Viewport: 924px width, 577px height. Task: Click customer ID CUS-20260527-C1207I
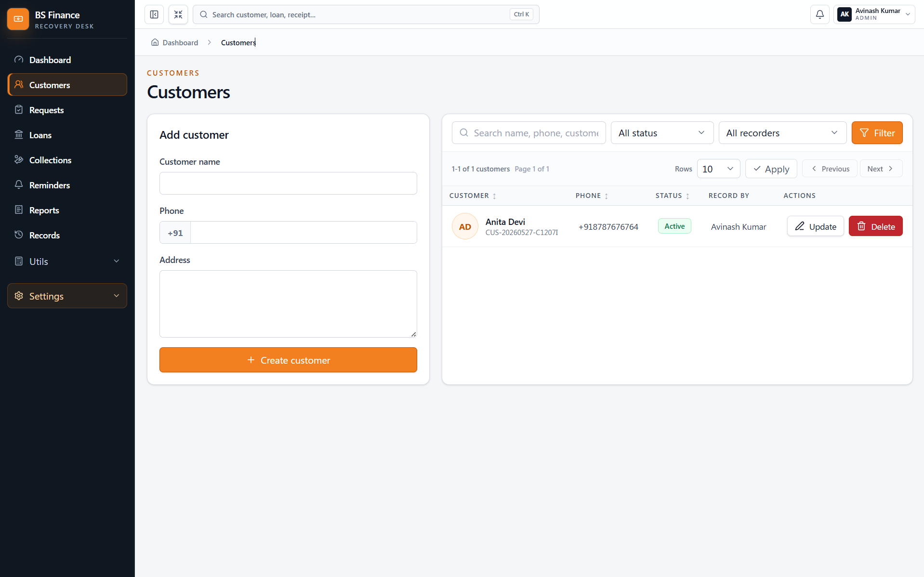point(521,233)
